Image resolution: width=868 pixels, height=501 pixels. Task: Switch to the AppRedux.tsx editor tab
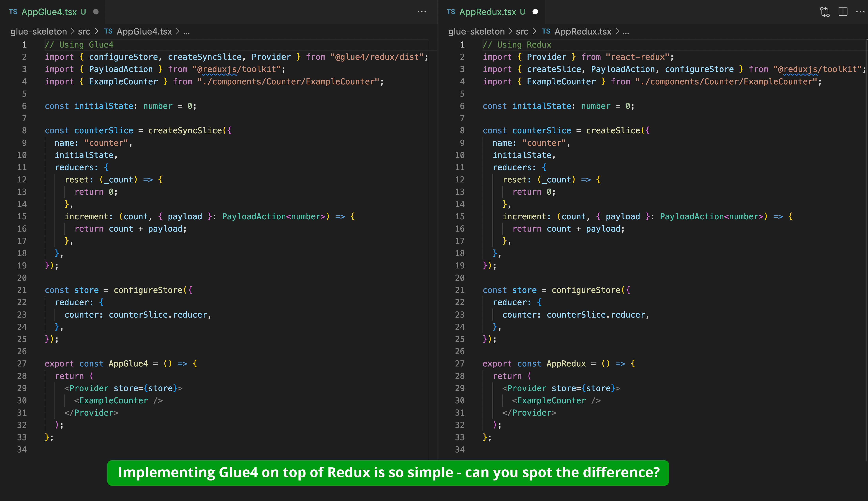(492, 12)
